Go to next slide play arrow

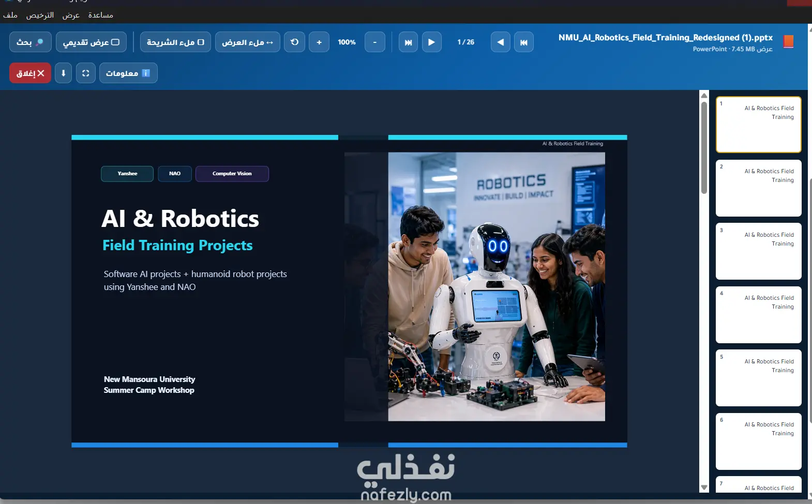pos(431,42)
